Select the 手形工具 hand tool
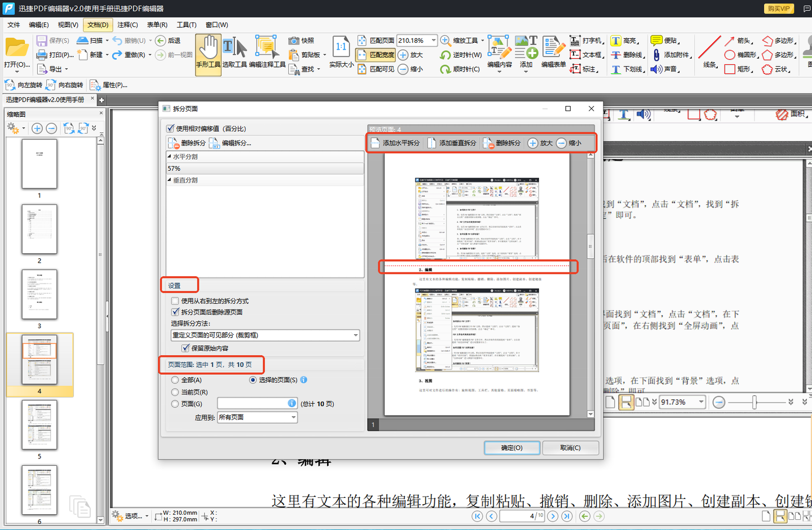Image resolution: width=812 pixels, height=530 pixels. [x=208, y=54]
